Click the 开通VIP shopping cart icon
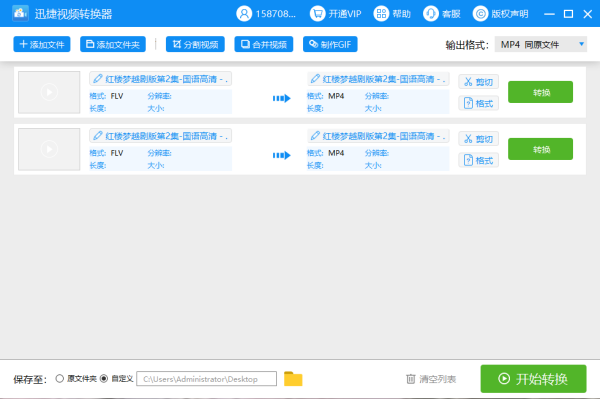Viewport: 600px width, 399px height. tap(317, 14)
